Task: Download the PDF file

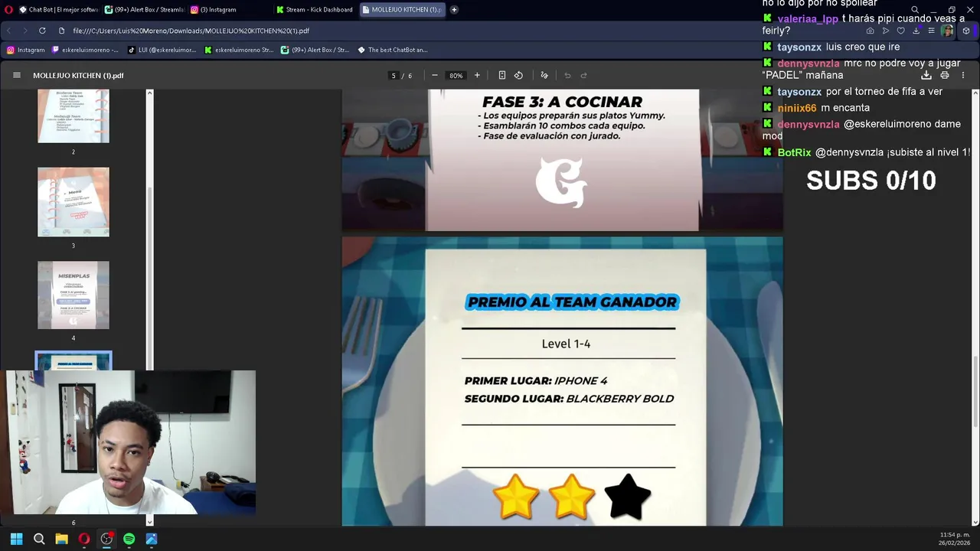Action: click(926, 75)
